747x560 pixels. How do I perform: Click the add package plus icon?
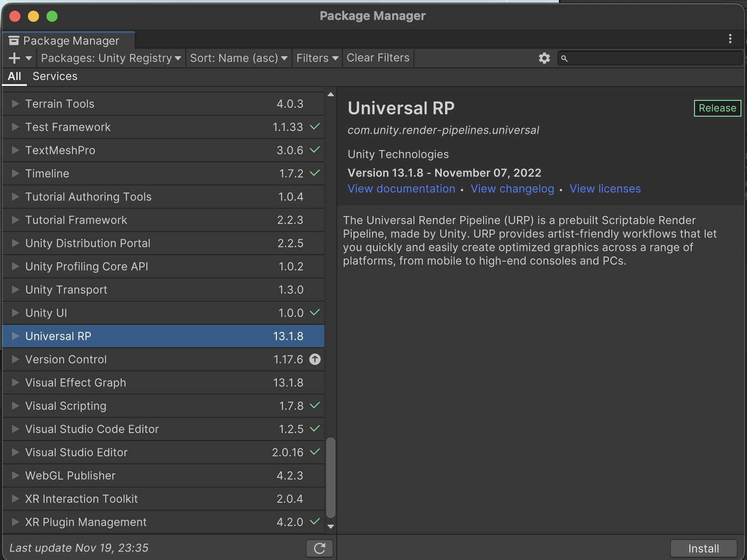(x=14, y=58)
